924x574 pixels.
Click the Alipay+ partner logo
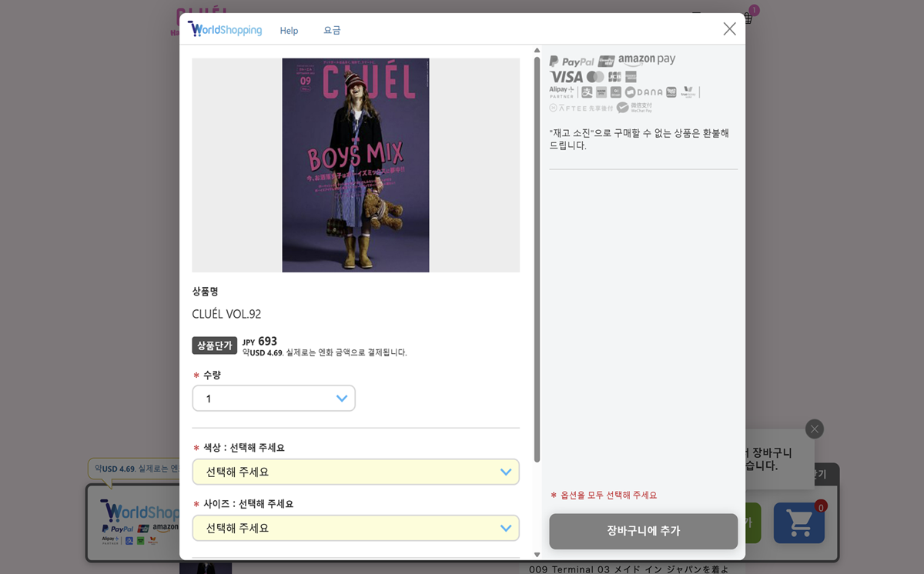click(561, 92)
